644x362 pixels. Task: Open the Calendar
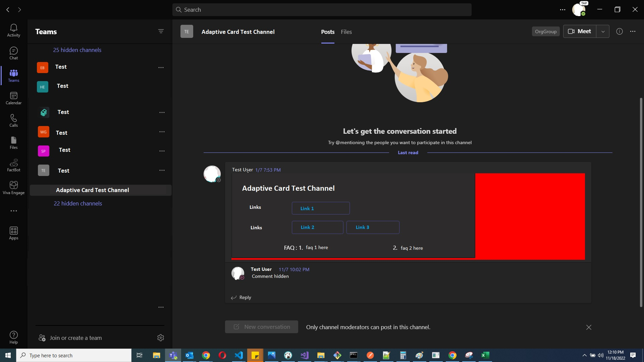coord(13,98)
